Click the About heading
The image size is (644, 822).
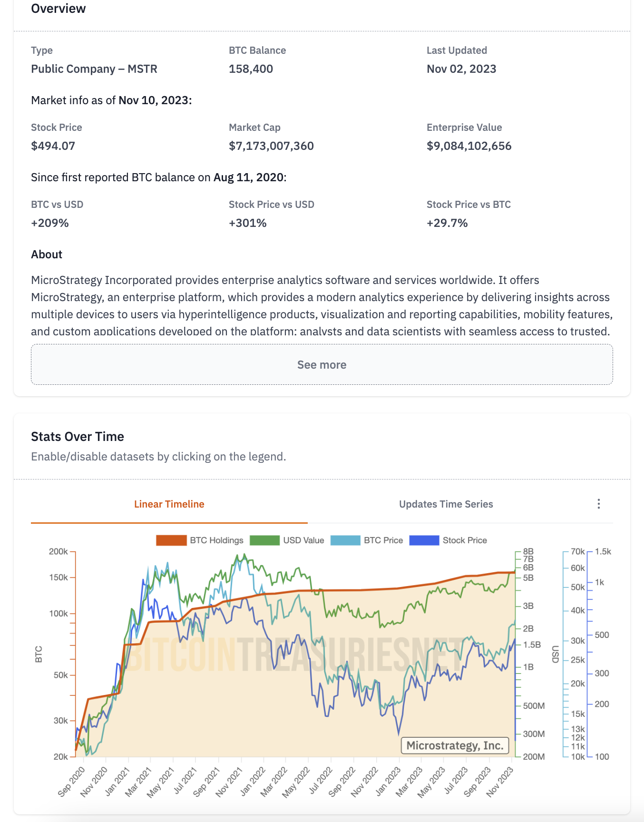click(47, 254)
